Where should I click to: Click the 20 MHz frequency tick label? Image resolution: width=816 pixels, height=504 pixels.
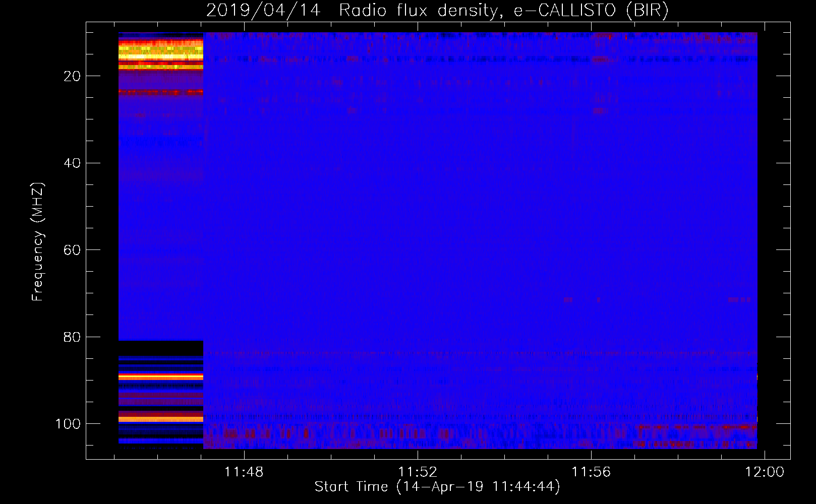[72, 76]
